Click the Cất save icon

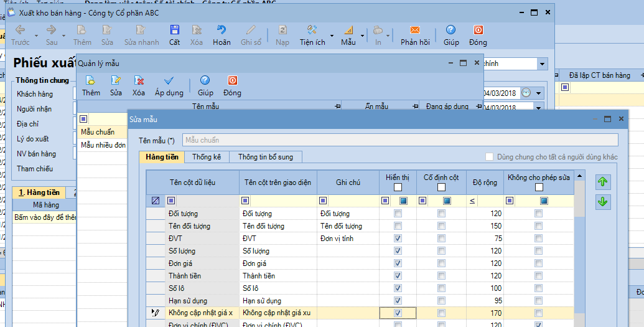[175, 30]
